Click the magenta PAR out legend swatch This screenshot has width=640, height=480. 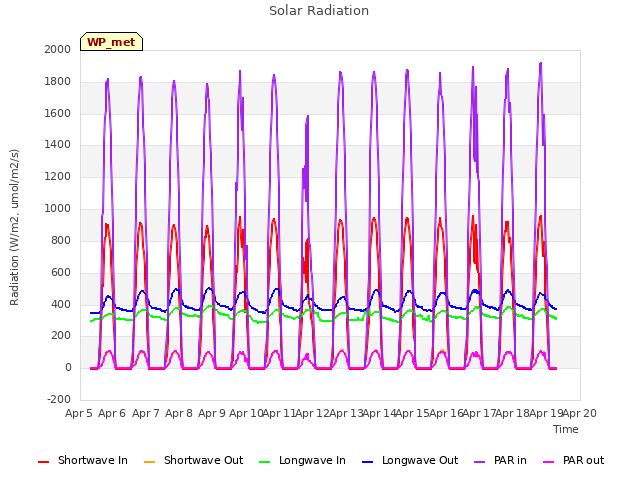click(549, 462)
